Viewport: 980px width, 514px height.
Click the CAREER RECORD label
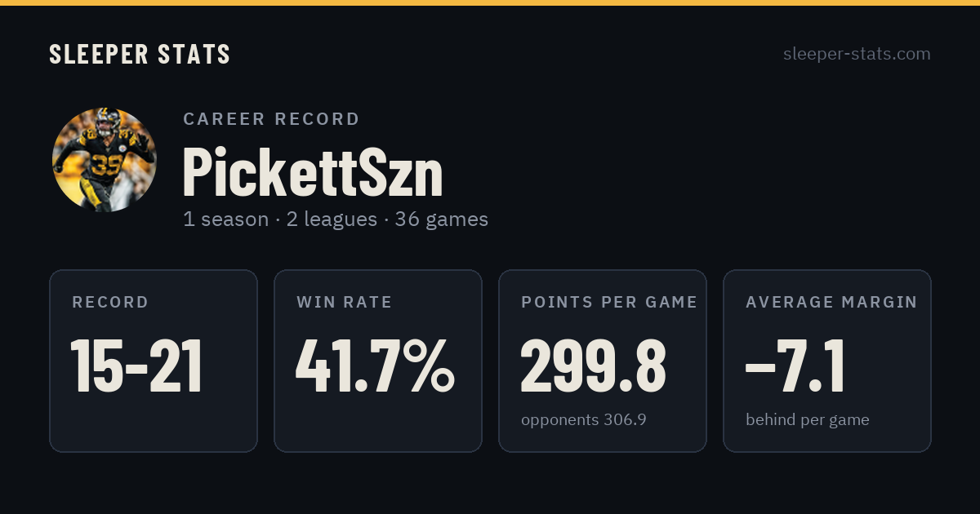[x=271, y=119]
